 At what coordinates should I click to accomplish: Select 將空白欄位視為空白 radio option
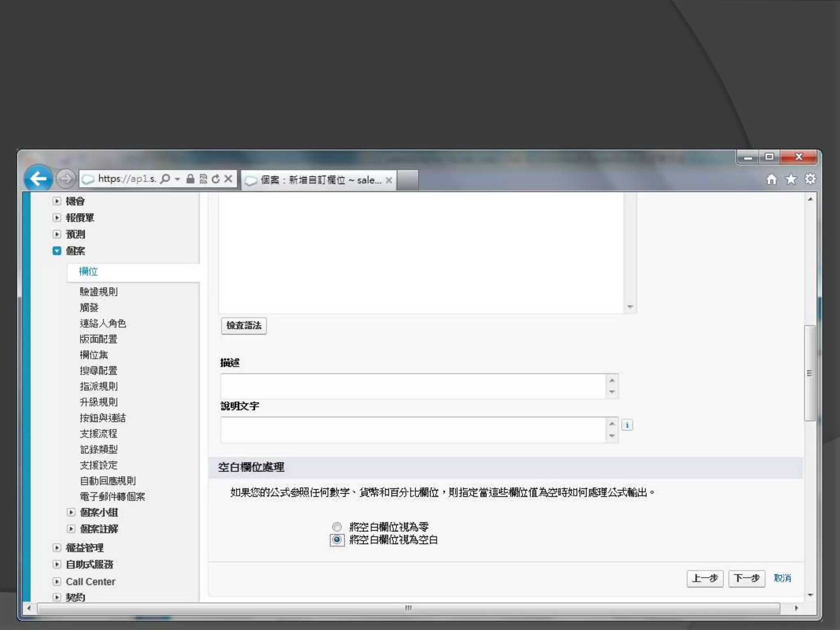click(337, 540)
